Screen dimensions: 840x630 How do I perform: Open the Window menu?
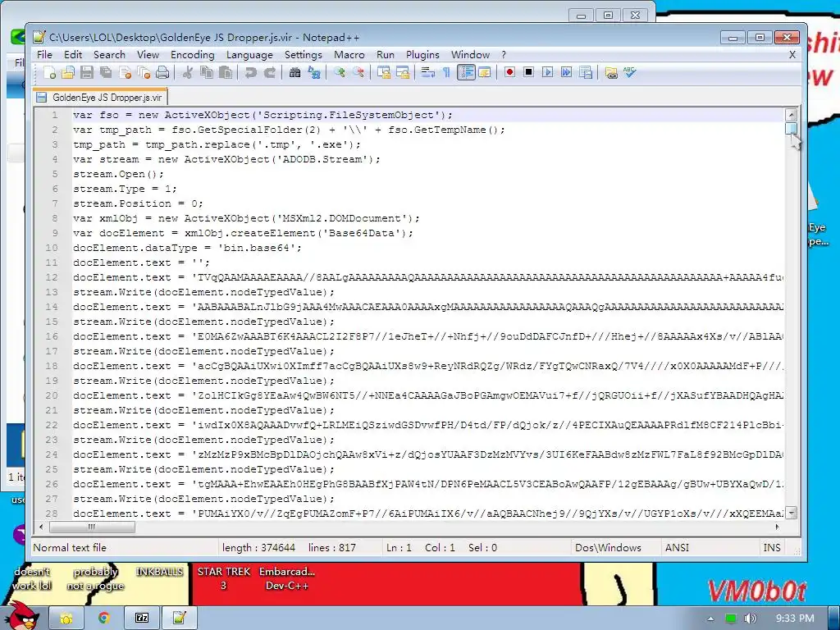(x=470, y=55)
